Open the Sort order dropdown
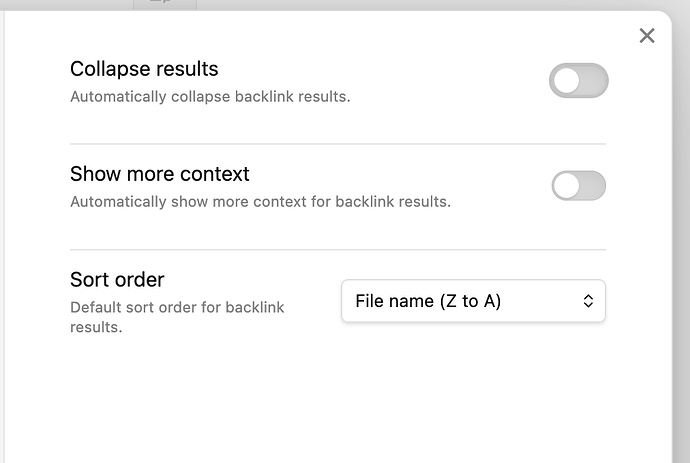 click(x=473, y=301)
